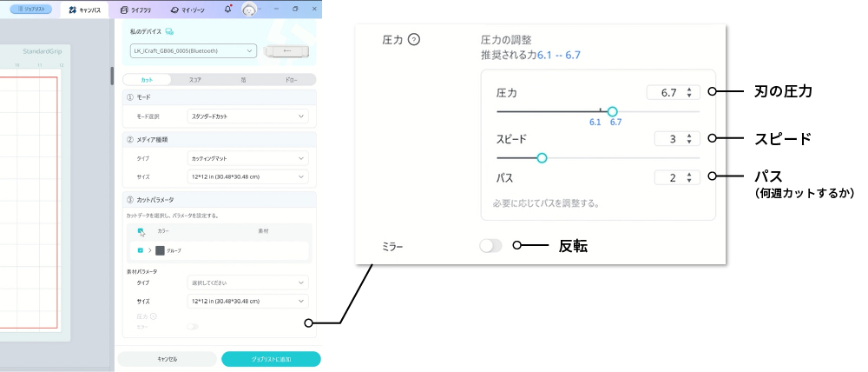Minimize the application window
The height and width of the screenshot is (372, 868).
pyautogui.click(x=277, y=9)
